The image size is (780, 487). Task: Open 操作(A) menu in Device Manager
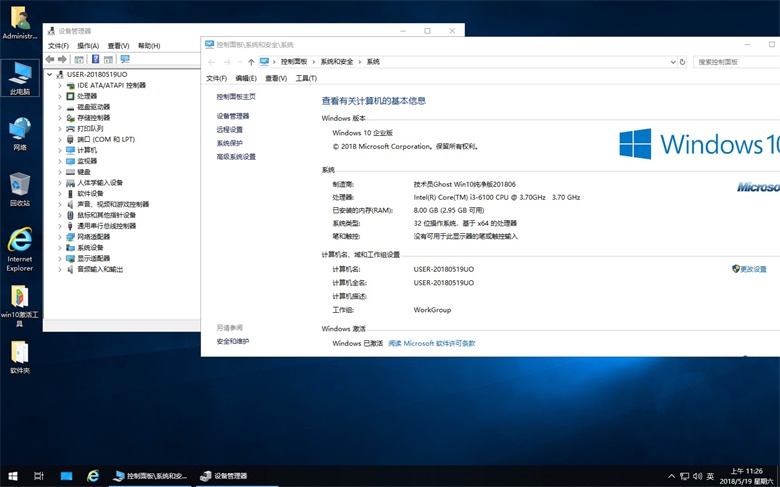coord(88,46)
